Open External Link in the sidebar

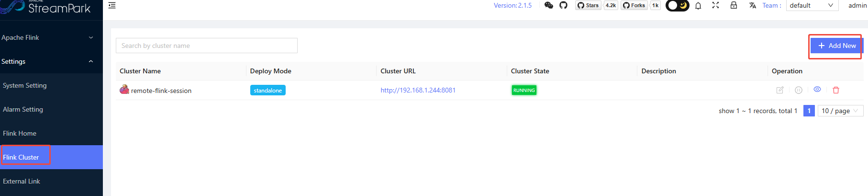pos(51,181)
